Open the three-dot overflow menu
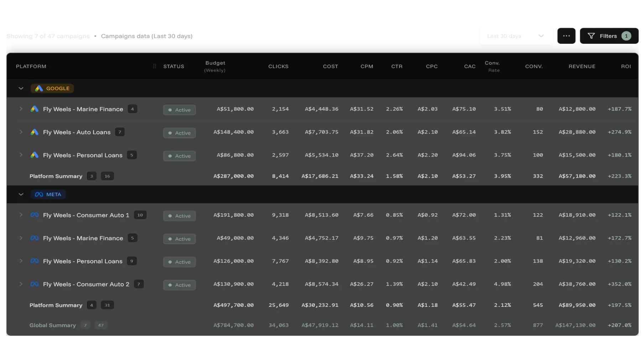This screenshot has height=362, width=644. tap(566, 35)
